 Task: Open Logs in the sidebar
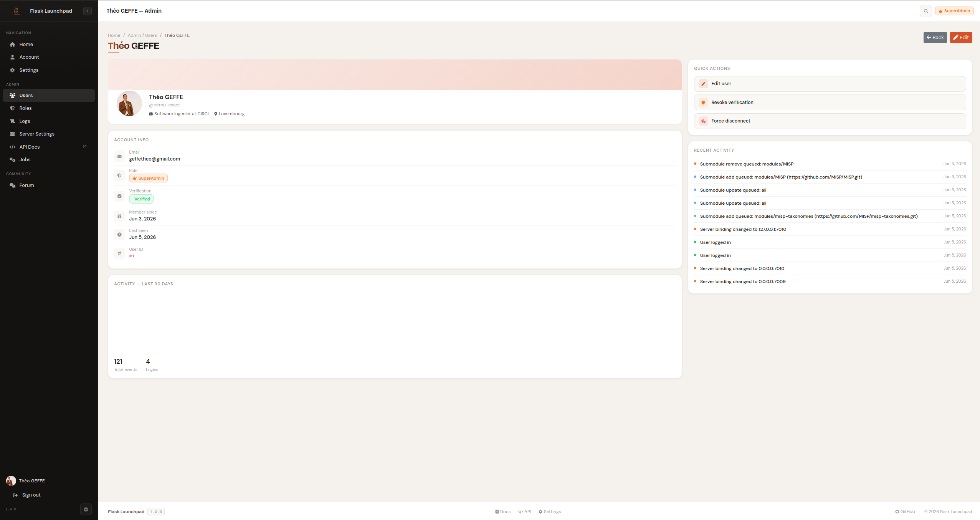49,121
